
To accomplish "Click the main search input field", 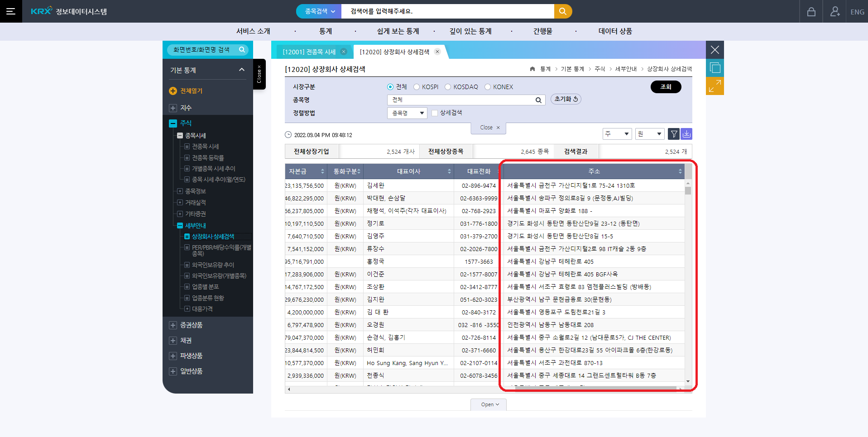I will [448, 11].
